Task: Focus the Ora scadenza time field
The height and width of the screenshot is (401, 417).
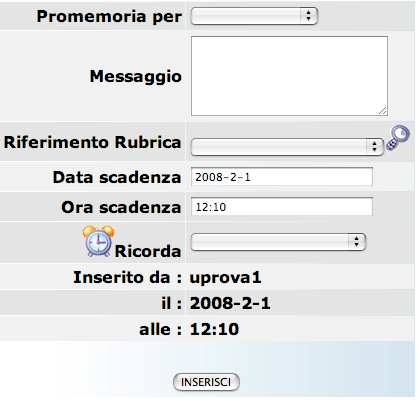Action: 282,207
